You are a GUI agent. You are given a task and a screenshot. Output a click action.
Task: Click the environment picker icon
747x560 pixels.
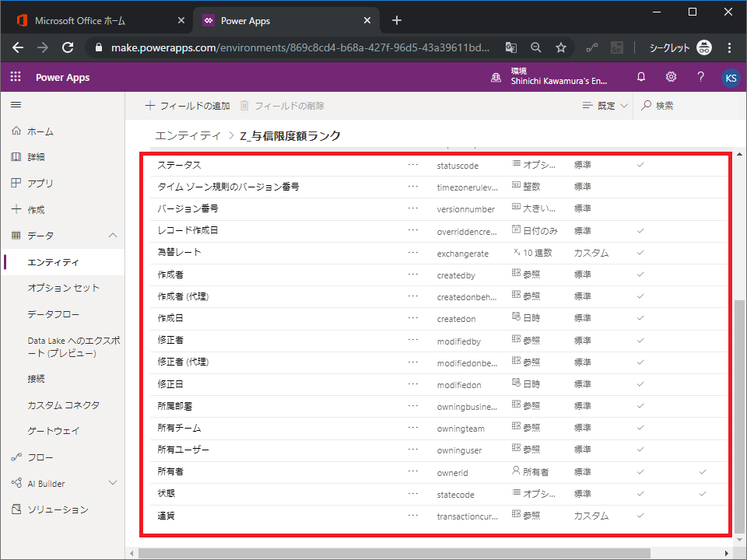(496, 78)
